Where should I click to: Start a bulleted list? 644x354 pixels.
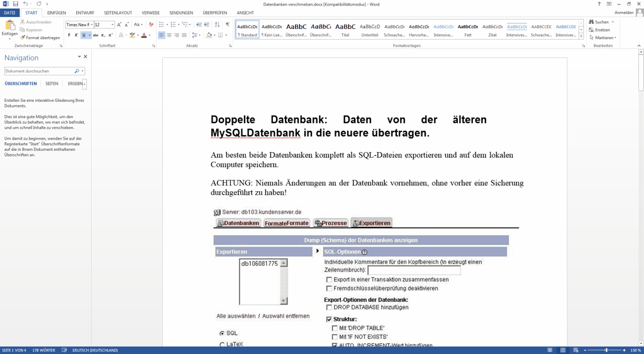162,25
